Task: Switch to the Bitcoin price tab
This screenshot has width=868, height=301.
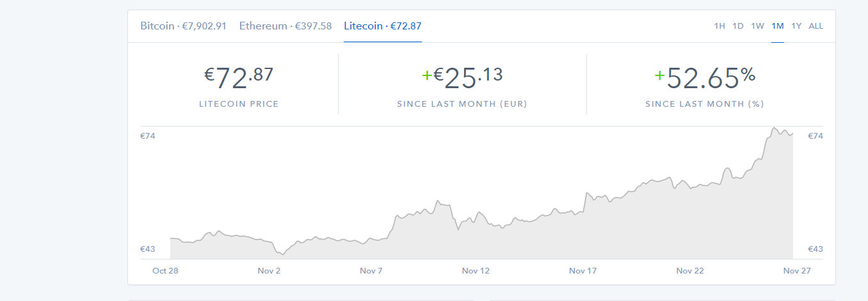Action: point(183,26)
